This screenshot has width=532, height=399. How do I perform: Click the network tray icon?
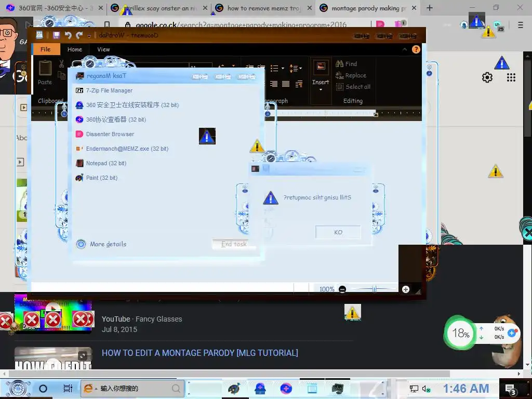point(414,389)
